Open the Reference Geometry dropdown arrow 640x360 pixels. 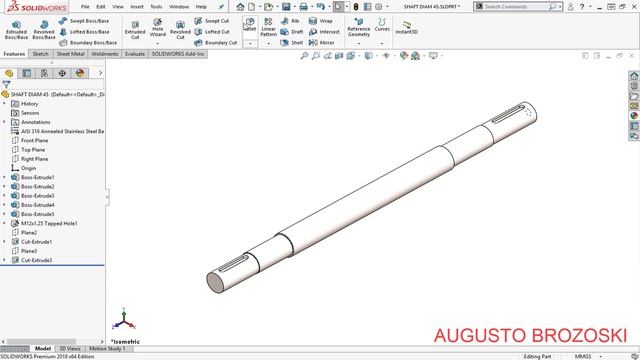click(359, 43)
